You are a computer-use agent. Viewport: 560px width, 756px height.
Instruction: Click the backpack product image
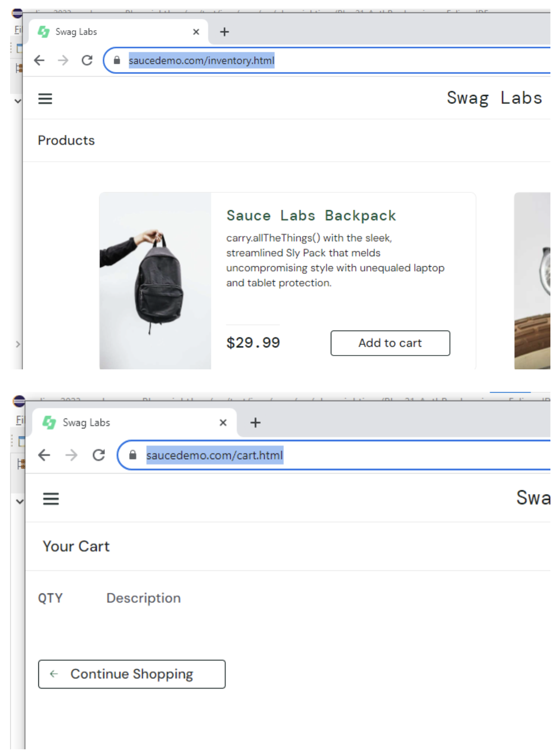pyautogui.click(x=155, y=281)
